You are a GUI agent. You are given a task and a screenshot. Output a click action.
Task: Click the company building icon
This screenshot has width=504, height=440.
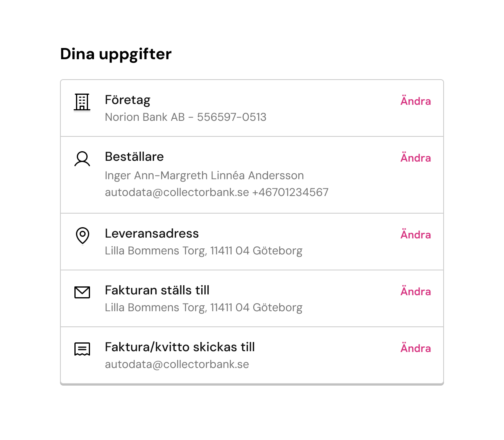click(x=82, y=102)
